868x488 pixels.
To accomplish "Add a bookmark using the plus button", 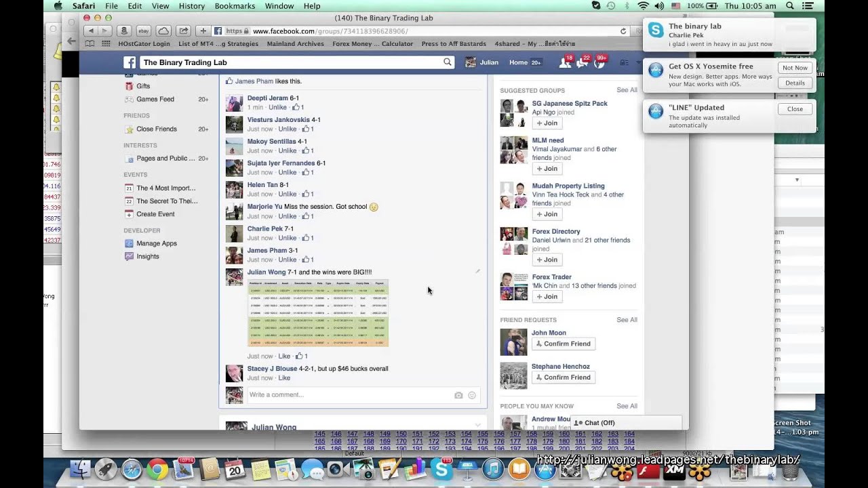I will pyautogui.click(x=203, y=31).
